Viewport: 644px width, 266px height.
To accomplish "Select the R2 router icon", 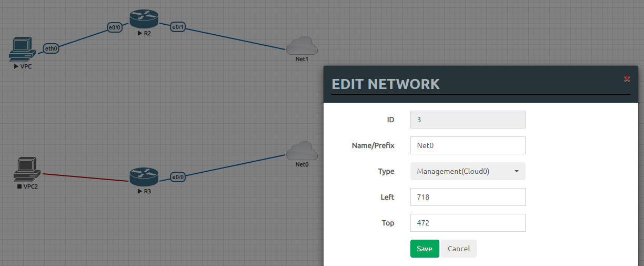I will [144, 19].
